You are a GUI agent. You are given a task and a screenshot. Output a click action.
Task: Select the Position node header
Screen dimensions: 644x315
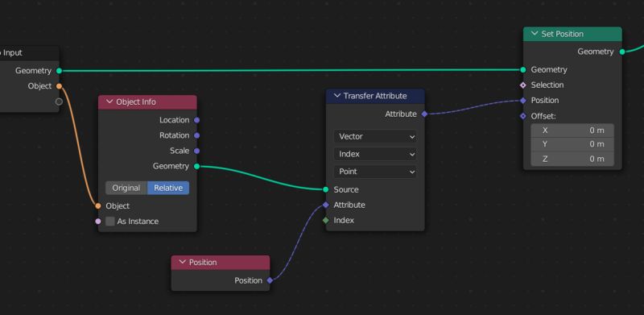click(221, 263)
